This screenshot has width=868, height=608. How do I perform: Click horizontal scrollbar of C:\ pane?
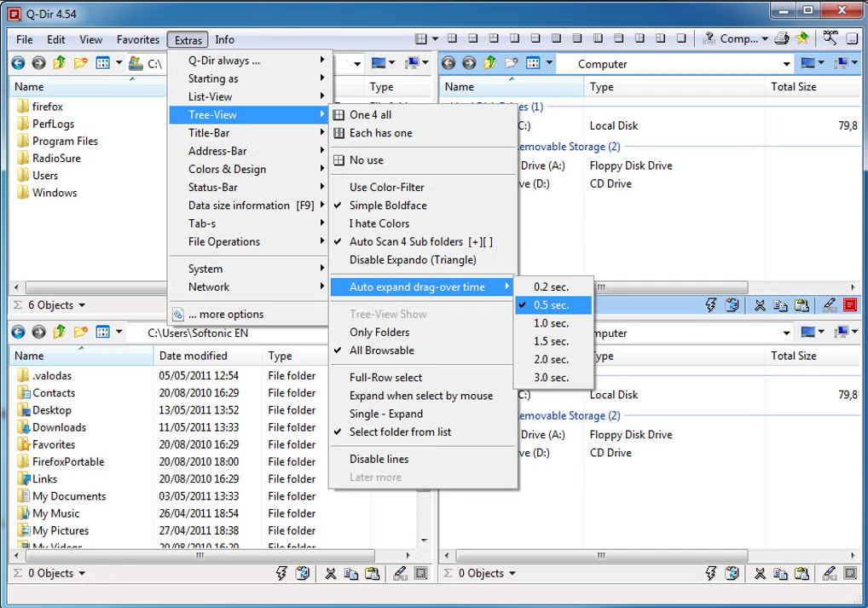pyautogui.click(x=95, y=287)
